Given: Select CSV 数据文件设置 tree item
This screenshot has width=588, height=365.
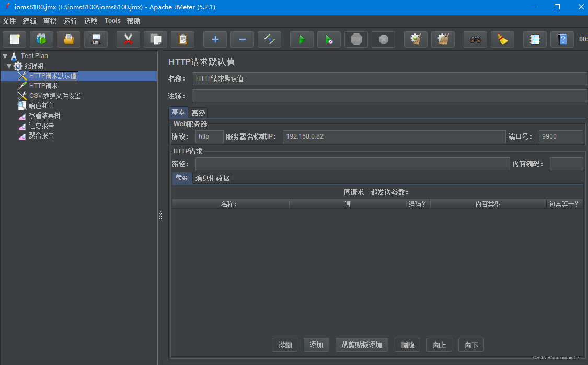Looking at the screenshot, I should [55, 96].
